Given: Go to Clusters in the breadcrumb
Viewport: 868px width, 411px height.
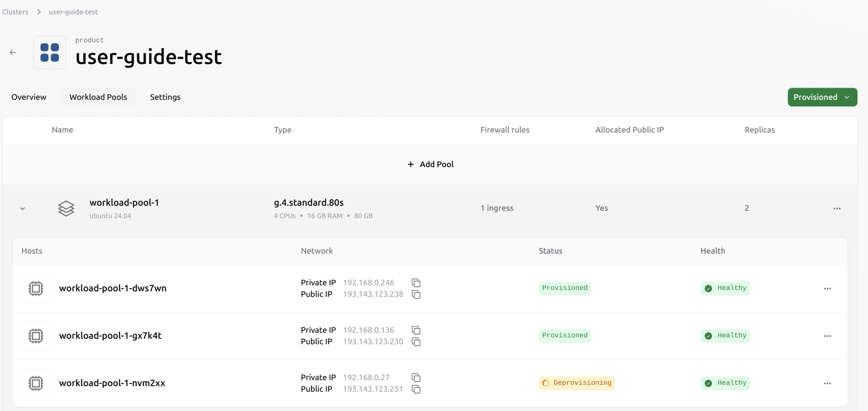Looking at the screenshot, I should tap(15, 12).
